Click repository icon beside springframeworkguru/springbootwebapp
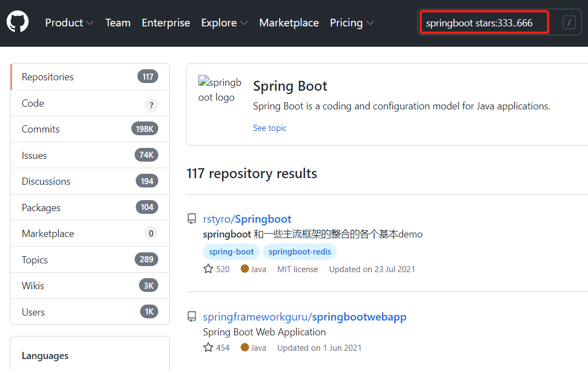This screenshot has height=370, width=588. pyautogui.click(x=192, y=317)
